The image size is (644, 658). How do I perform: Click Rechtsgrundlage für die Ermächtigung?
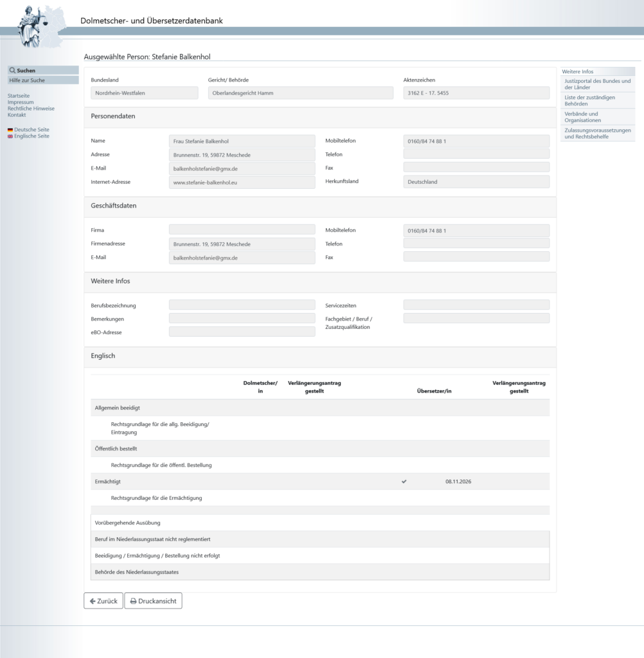(x=156, y=498)
